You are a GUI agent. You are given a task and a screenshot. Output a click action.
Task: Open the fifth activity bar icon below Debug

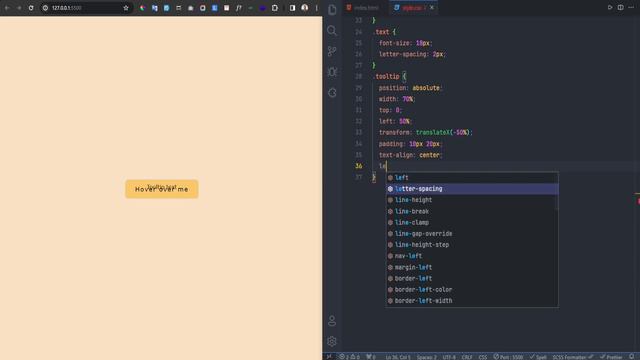click(332, 93)
